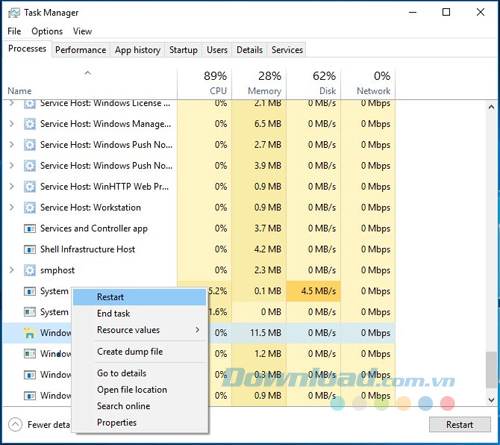
Task: Sort by the Disk column header
Action: point(314,83)
